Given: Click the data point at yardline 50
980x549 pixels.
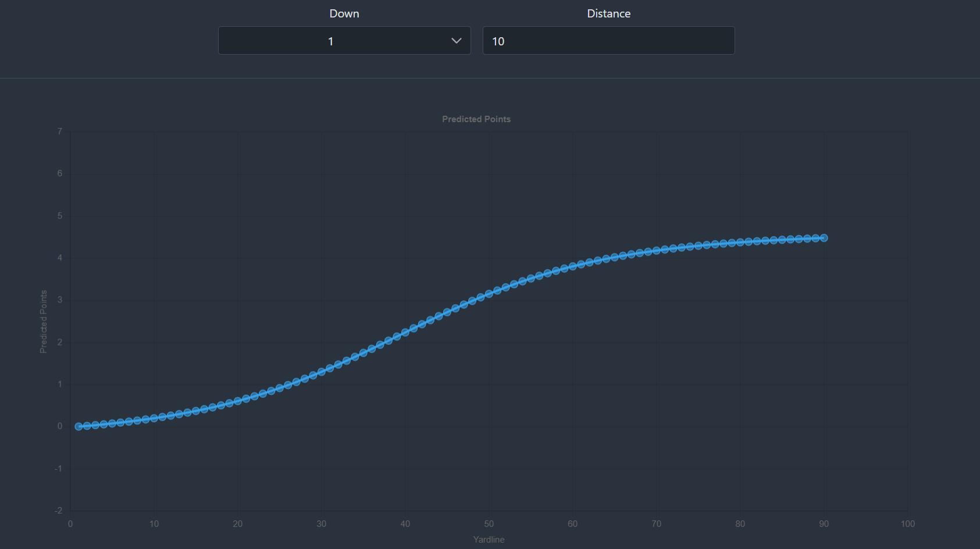Looking at the screenshot, I should [x=489, y=294].
